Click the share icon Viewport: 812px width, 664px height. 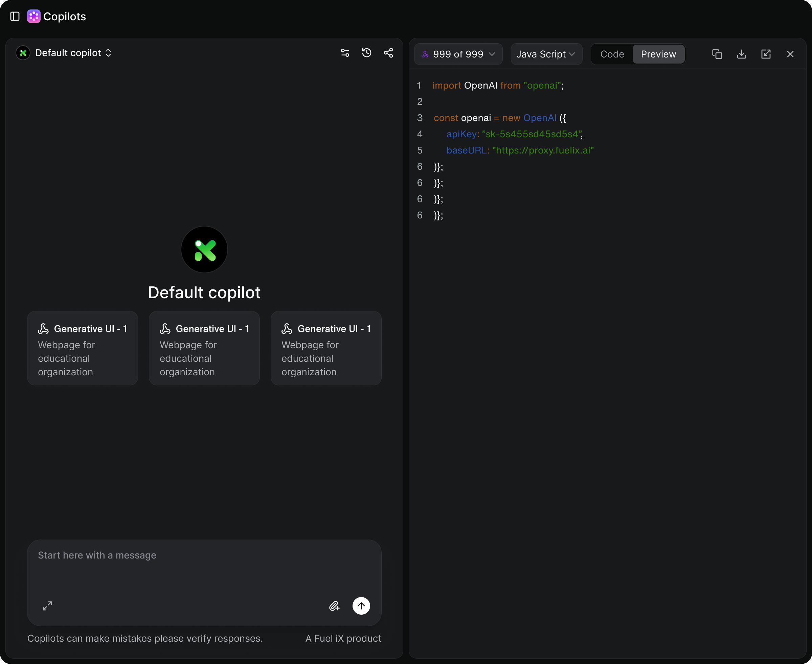[x=388, y=53]
